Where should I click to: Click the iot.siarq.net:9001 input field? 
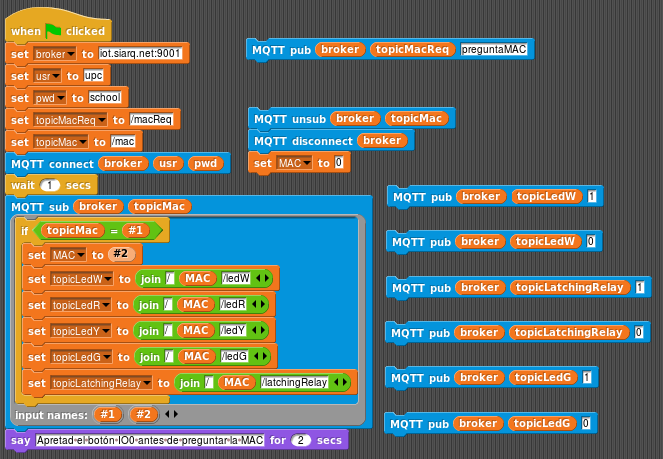[x=140, y=53]
